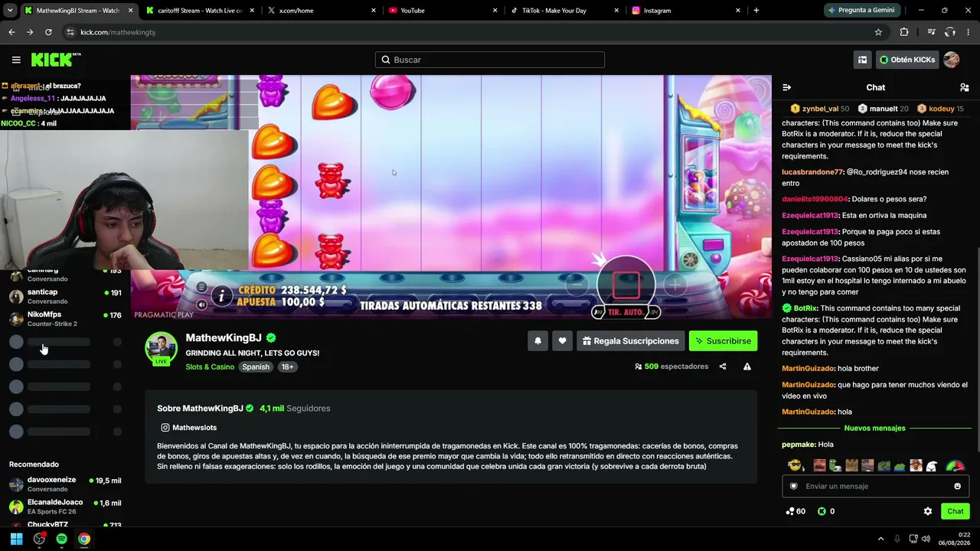
Task: Share the stream using the share icon
Action: point(723,367)
